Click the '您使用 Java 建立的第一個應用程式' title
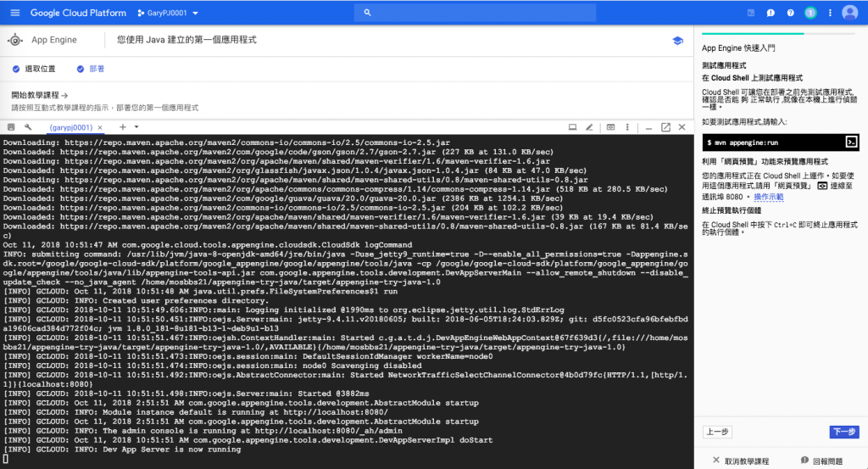Image resolution: width=868 pixels, height=469 pixels. point(186,40)
